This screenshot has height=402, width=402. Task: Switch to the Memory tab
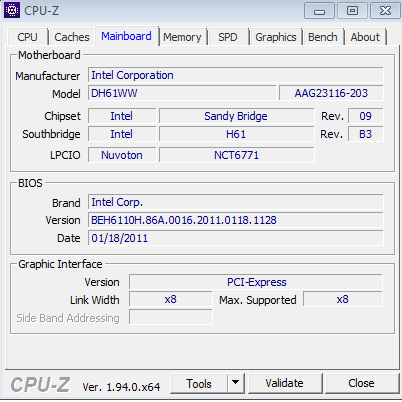[x=182, y=37]
